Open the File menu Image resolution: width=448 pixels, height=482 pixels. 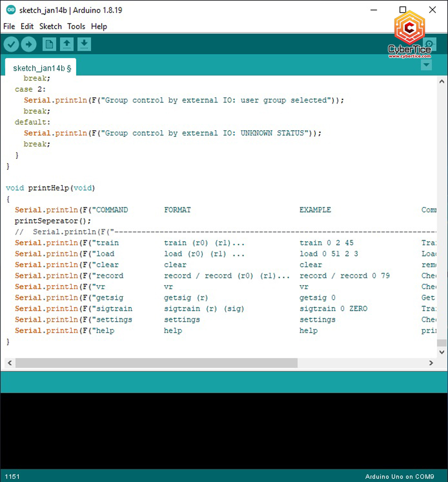(x=9, y=26)
